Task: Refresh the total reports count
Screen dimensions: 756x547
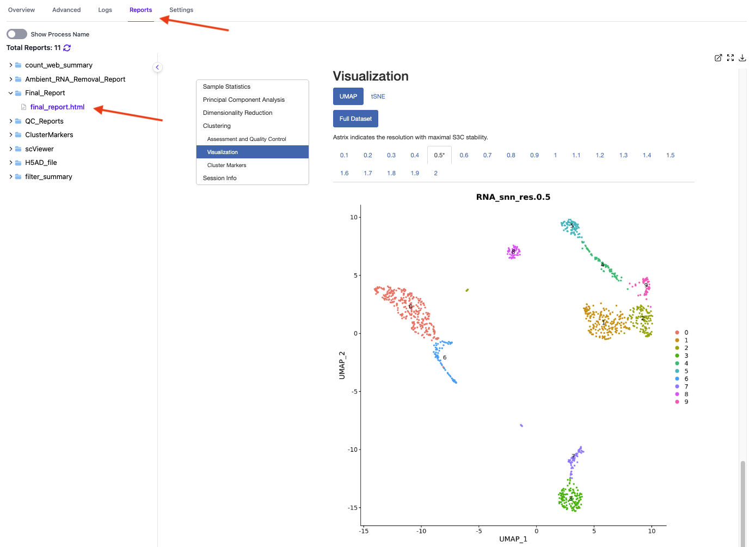Action: pyautogui.click(x=67, y=48)
